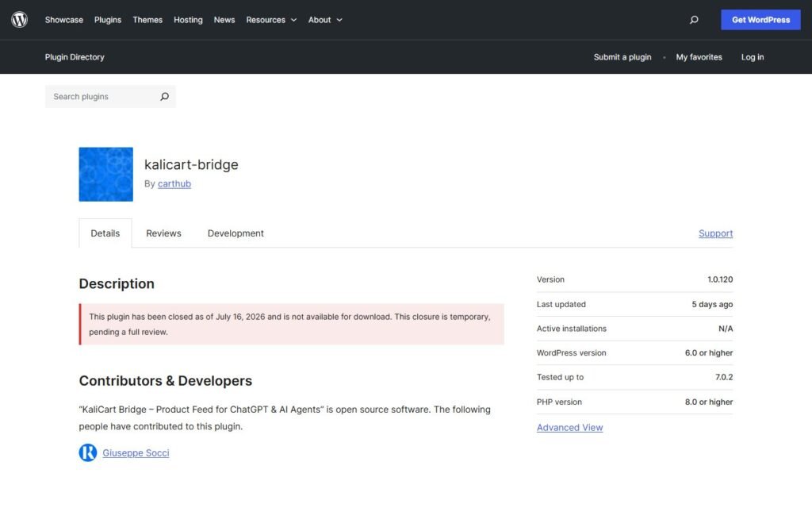The image size is (812, 508).
Task: Open Giuseppe Socci contributor link
Action: [x=136, y=452]
